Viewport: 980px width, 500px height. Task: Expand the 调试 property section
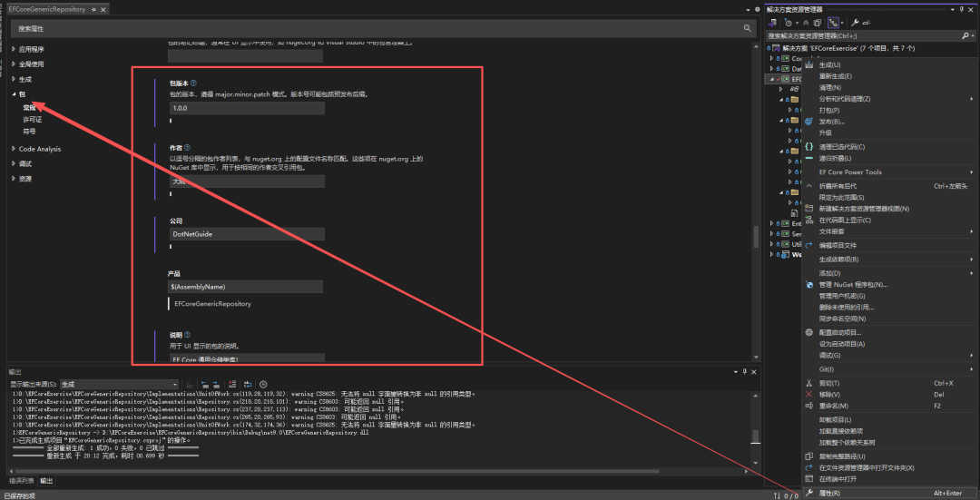pyautogui.click(x=14, y=163)
